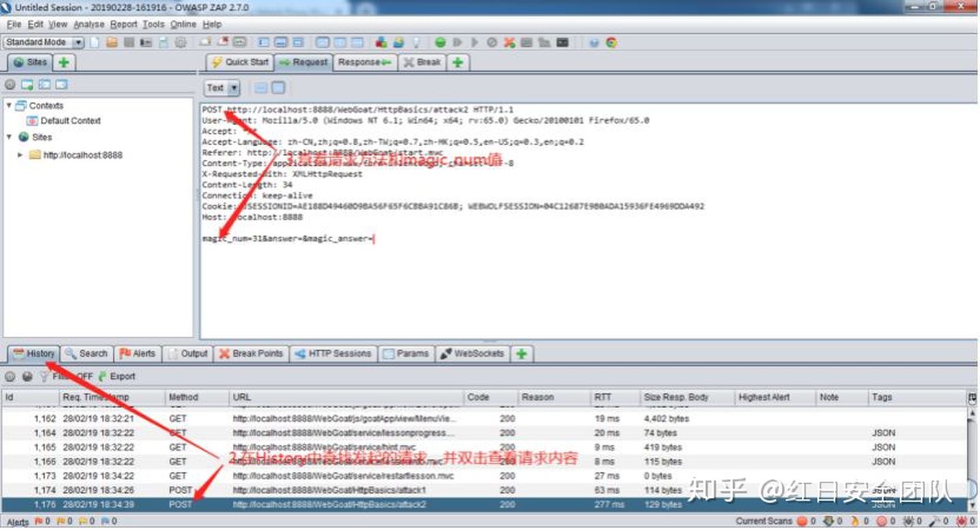Click the drop request circle-slash icon
Viewport: 980px width, 530px height.
coord(491,42)
